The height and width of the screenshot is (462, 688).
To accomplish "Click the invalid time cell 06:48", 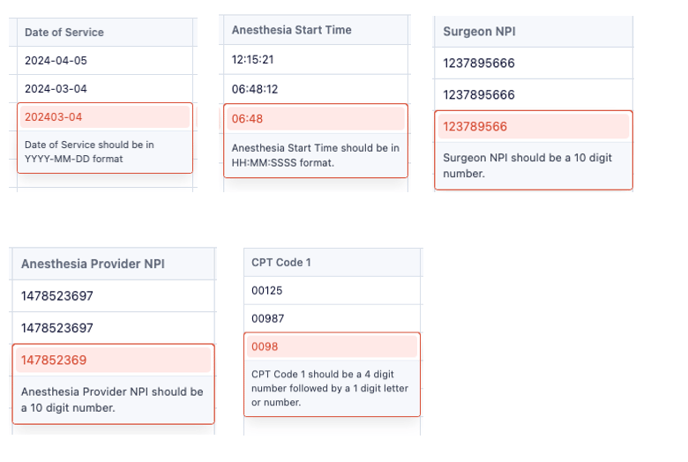I will point(315,118).
